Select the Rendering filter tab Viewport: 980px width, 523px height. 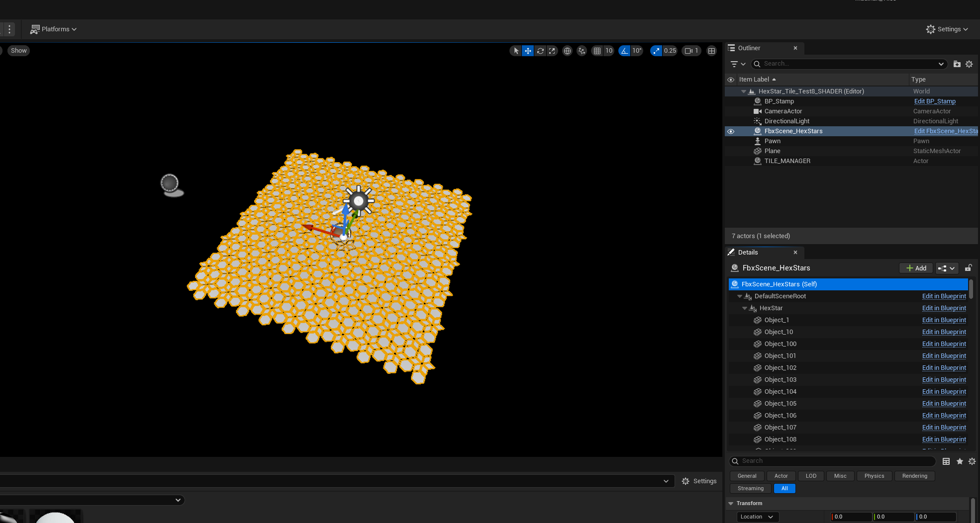coord(914,476)
